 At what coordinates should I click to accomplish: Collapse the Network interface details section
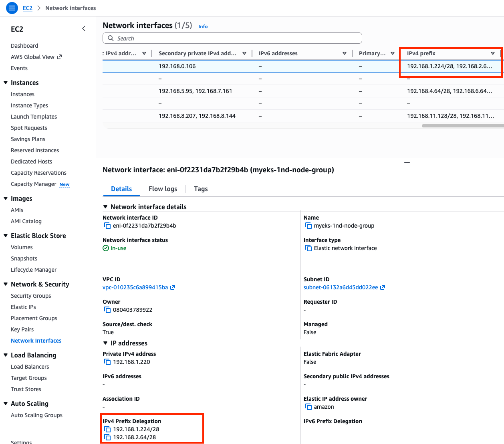pyautogui.click(x=106, y=207)
